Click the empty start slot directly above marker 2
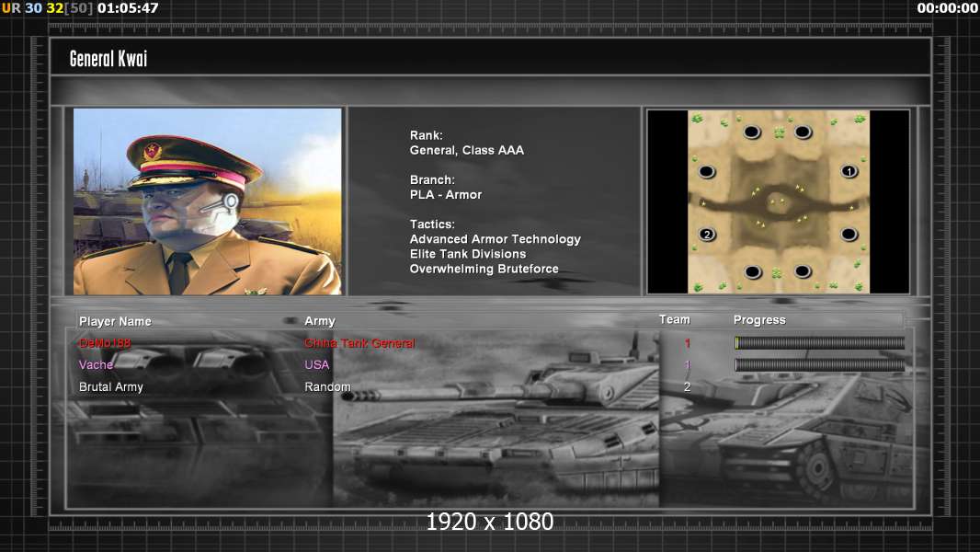The height and width of the screenshot is (552, 980). 707,171
